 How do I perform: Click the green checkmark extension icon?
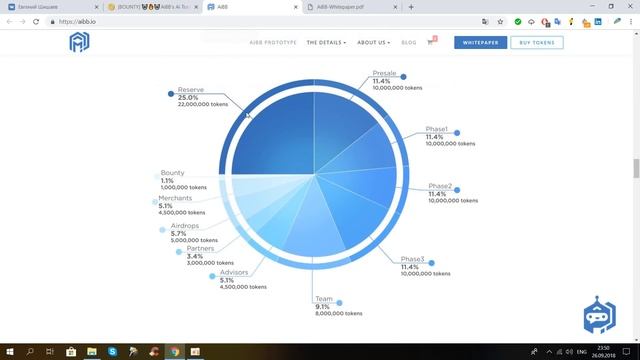click(x=518, y=22)
